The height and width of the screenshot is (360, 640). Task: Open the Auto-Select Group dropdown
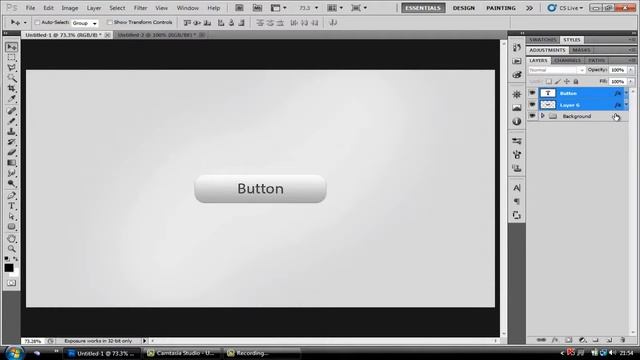[x=84, y=23]
